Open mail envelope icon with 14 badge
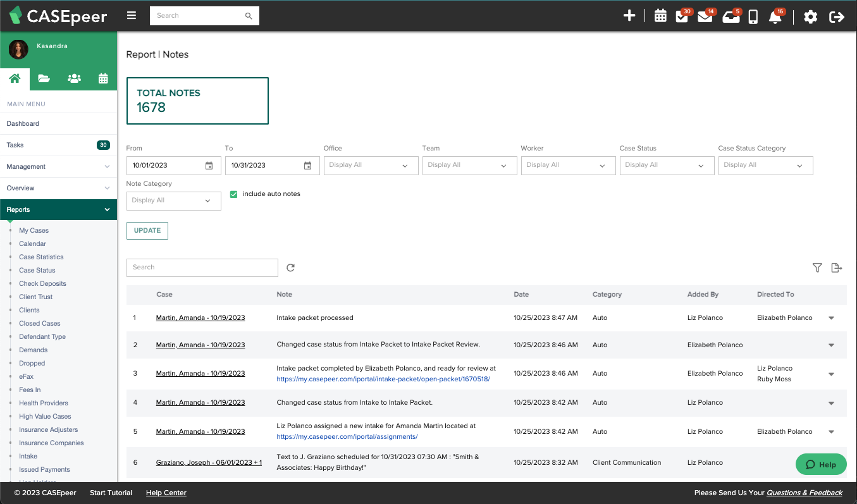857x504 pixels. [x=705, y=16]
